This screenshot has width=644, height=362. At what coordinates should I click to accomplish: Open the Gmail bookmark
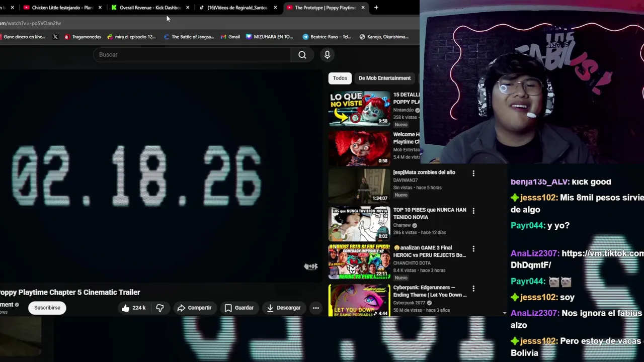tap(230, 37)
